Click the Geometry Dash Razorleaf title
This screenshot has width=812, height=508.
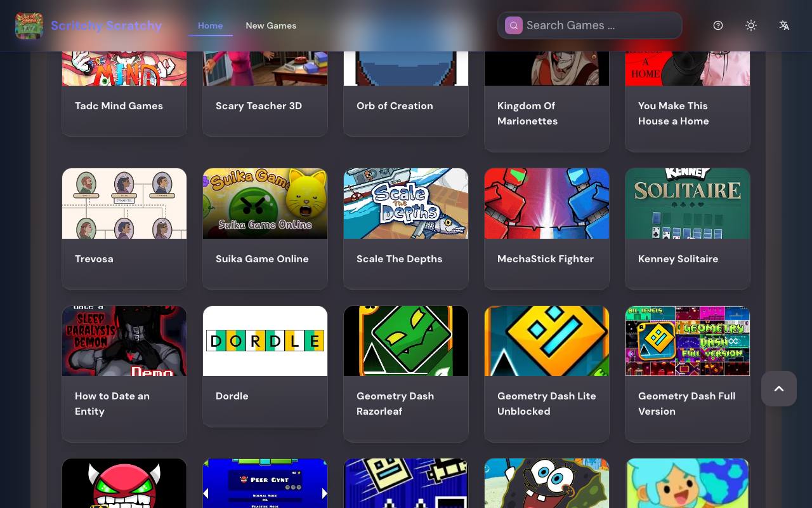395,404
